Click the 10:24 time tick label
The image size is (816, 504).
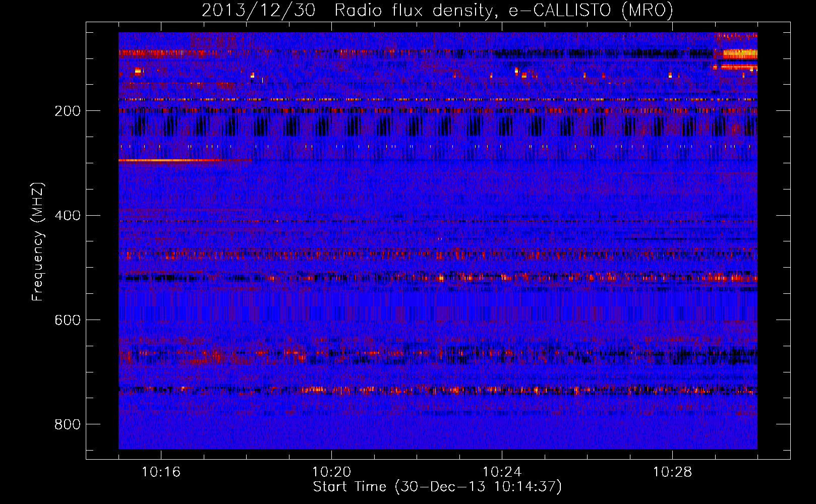click(x=502, y=472)
